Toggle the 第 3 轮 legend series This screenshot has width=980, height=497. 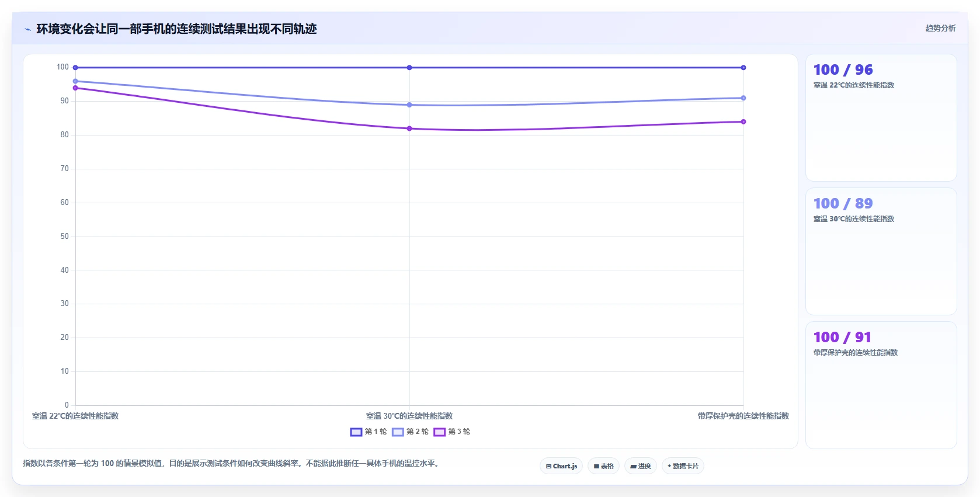(x=451, y=432)
